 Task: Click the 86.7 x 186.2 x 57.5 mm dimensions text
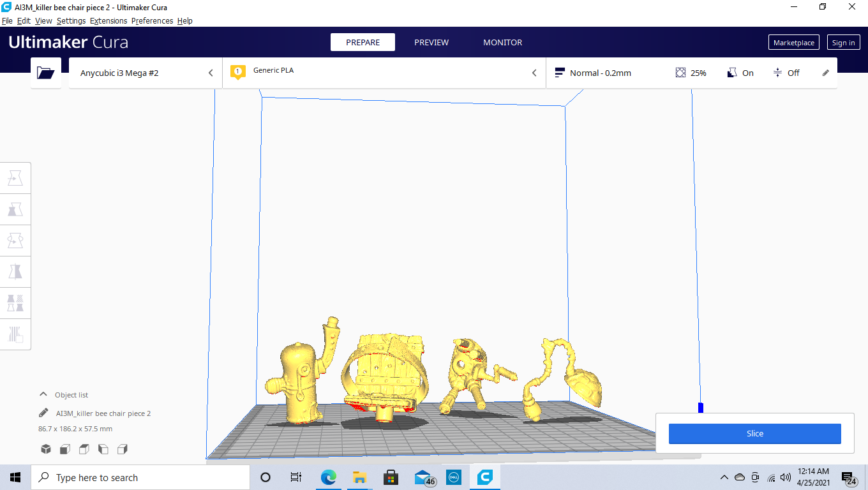[75, 429]
